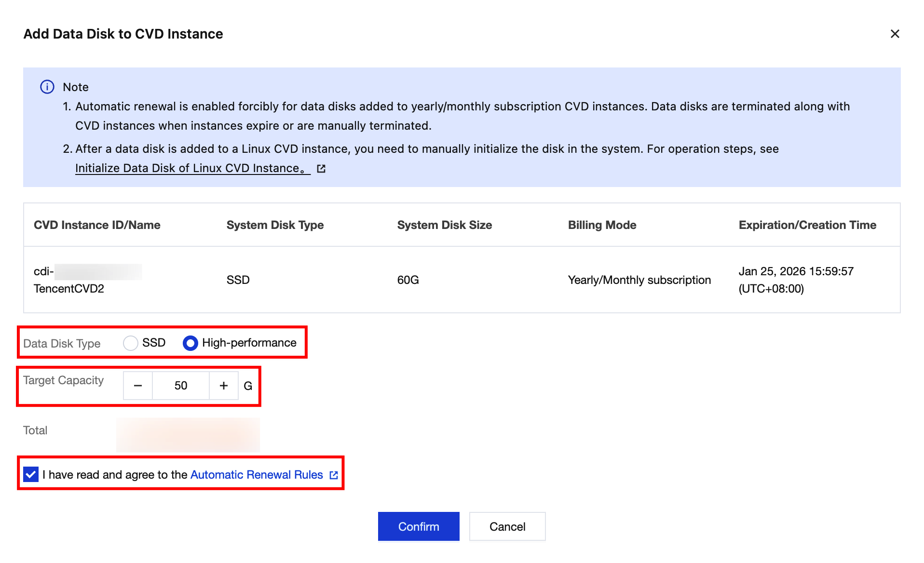Decrease target capacity with minus button
The image size is (924, 563).
(x=138, y=386)
